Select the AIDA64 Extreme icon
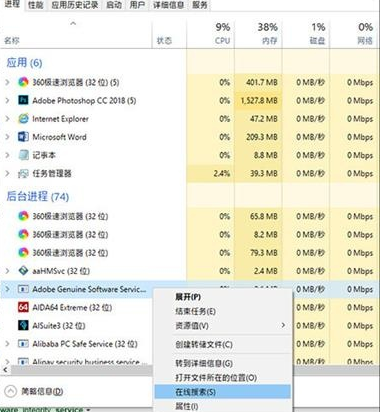Viewport: 382px width, 412px height. coord(23,307)
